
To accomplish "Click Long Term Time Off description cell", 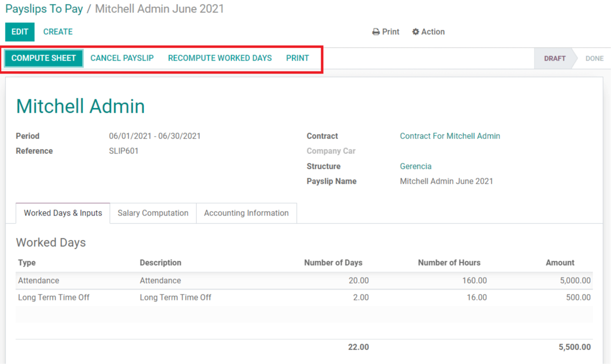I will click(175, 297).
